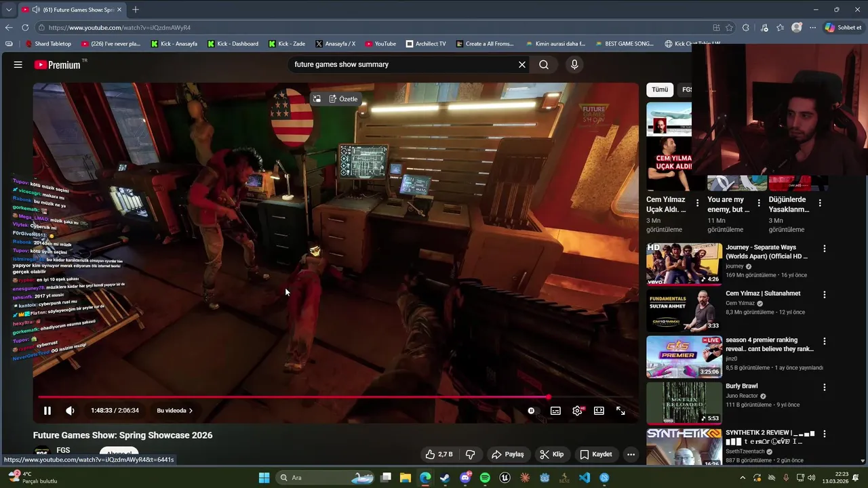Open a new browser tab
Screen dimensions: 868x488
(x=136, y=9)
